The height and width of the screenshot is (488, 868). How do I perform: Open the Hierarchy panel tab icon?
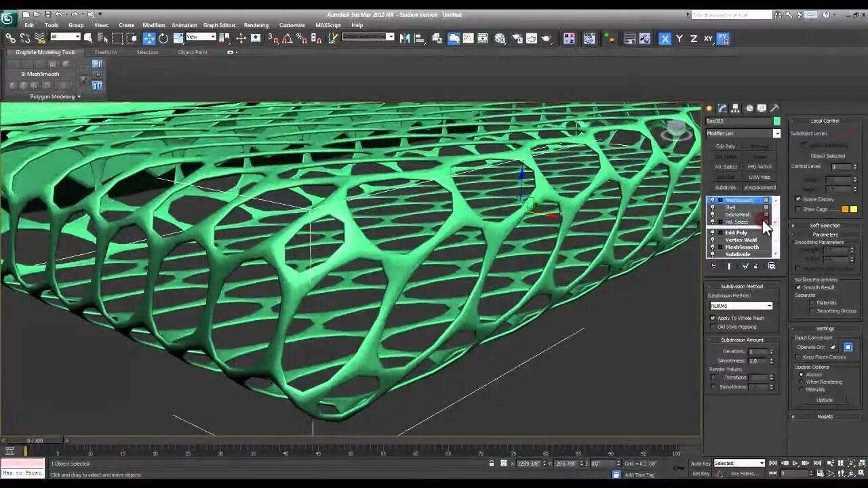(x=735, y=108)
